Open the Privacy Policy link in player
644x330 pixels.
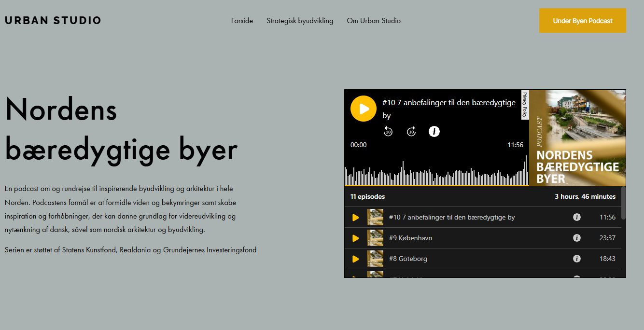pyautogui.click(x=525, y=105)
